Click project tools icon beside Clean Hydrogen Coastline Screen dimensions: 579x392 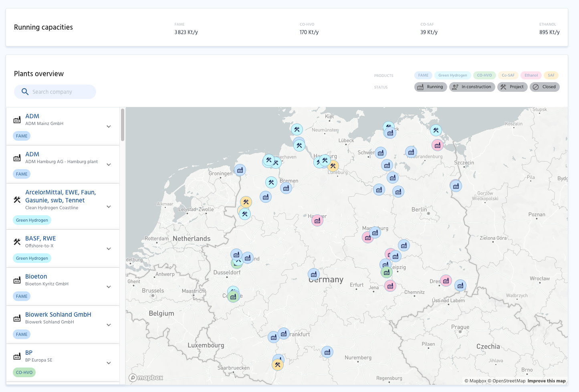coord(17,200)
